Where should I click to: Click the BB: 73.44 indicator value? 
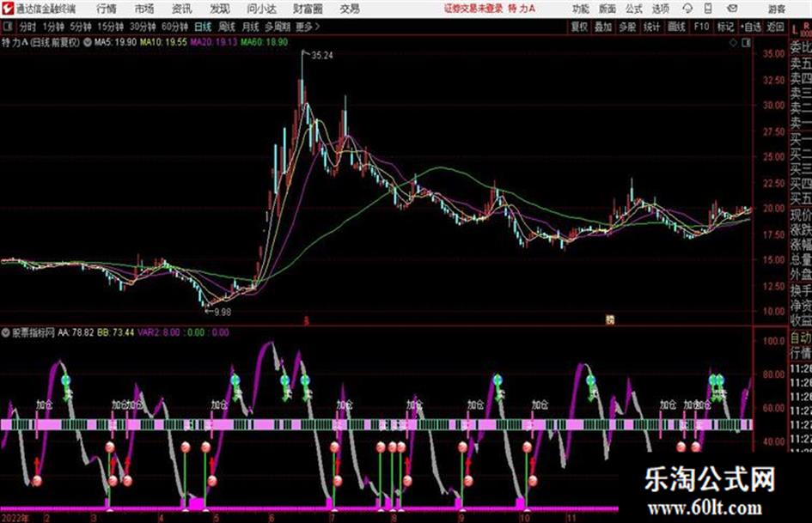tap(115, 333)
